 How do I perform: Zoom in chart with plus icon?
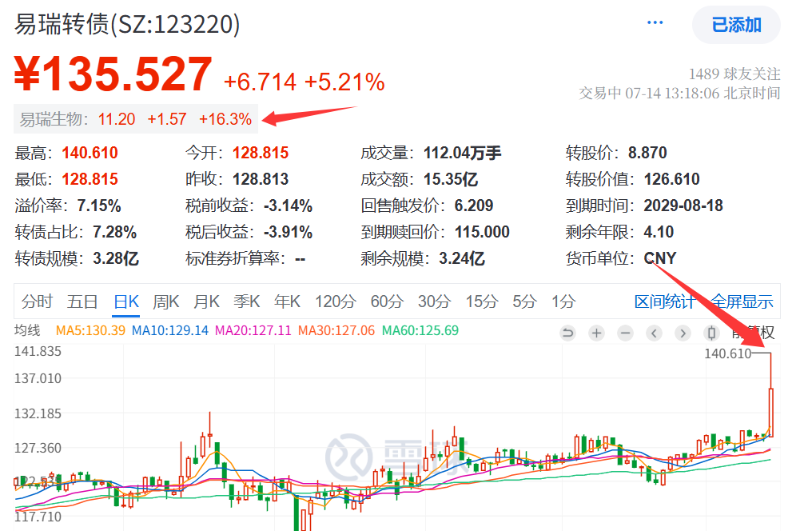point(596,333)
